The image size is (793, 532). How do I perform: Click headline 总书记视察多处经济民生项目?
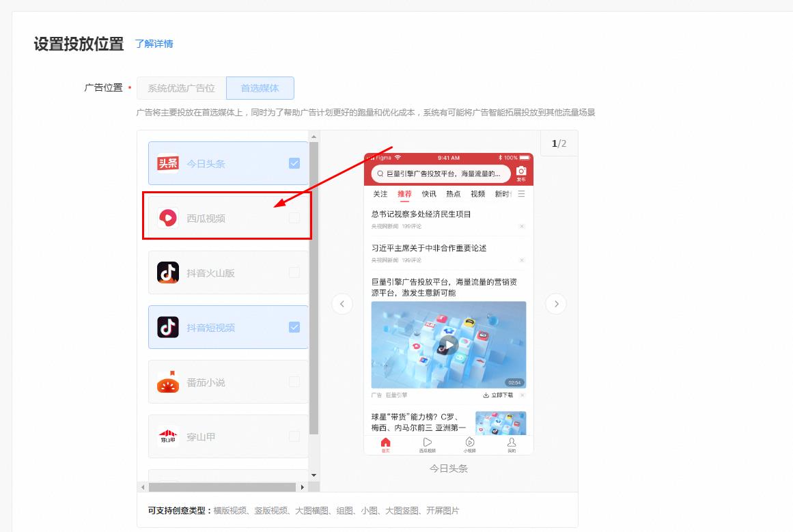(x=421, y=214)
